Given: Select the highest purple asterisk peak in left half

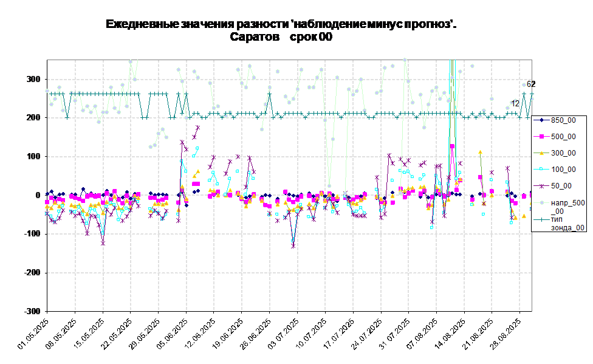Looking at the screenshot, I should [x=198, y=128].
